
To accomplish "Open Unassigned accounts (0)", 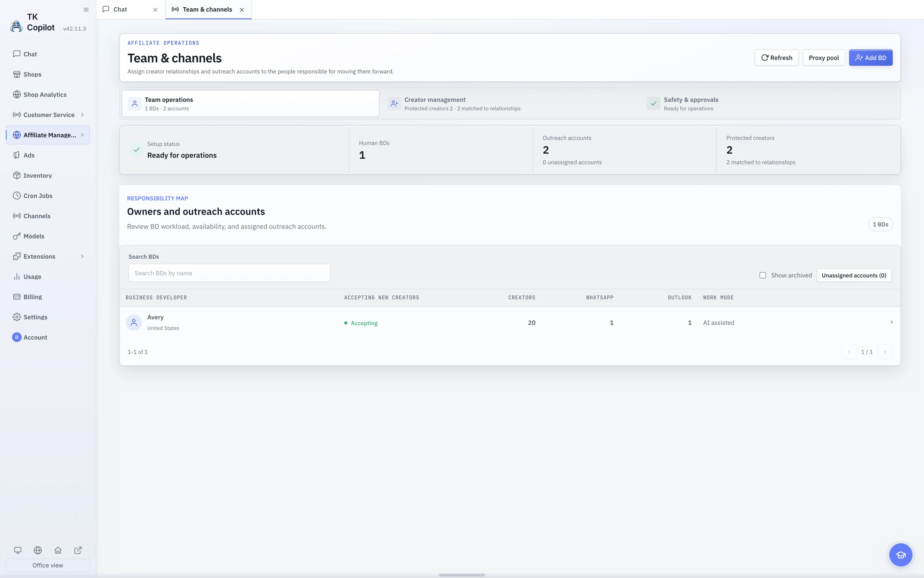I will click(x=854, y=275).
